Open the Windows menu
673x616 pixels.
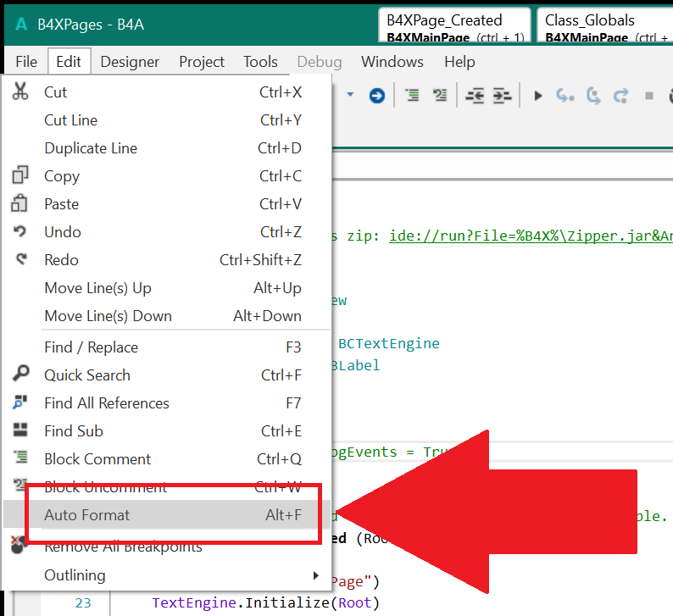pos(392,62)
